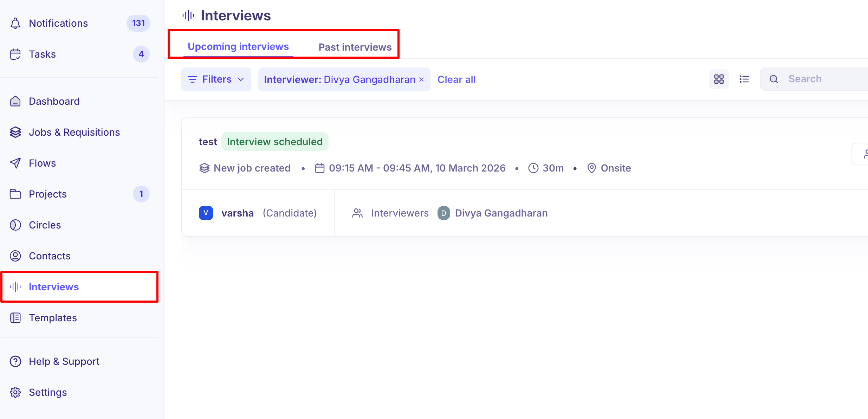
Task: Click the Notifications bell icon
Action: (x=15, y=23)
